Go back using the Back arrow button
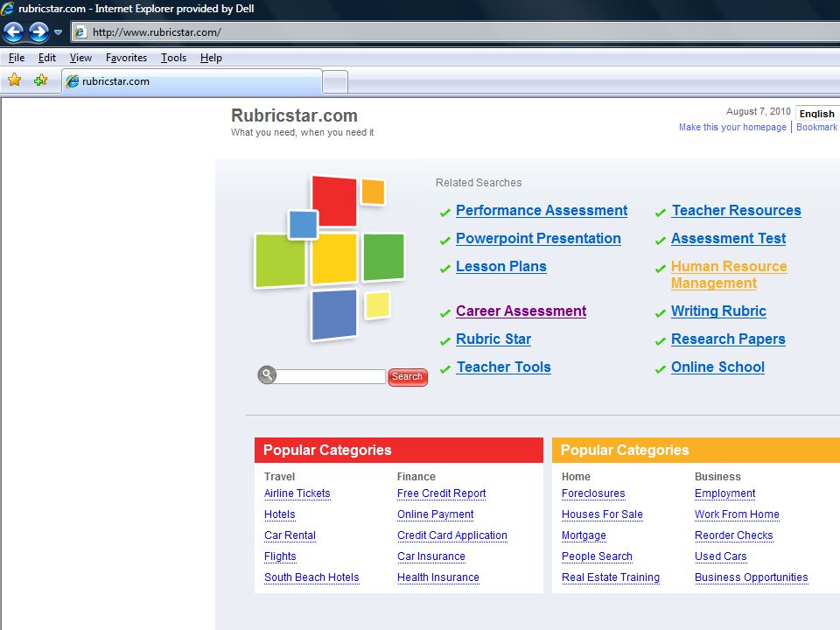The height and width of the screenshot is (630, 840). click(13, 32)
